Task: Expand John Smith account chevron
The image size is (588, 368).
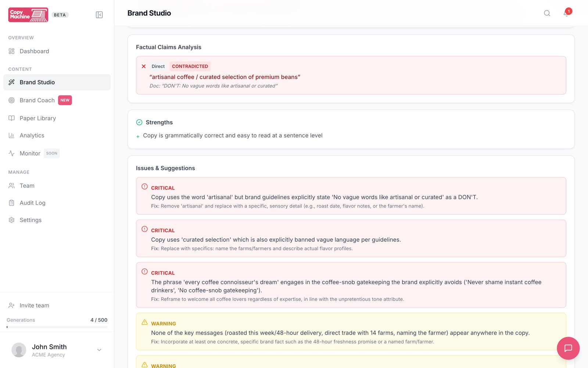Action: click(99, 350)
